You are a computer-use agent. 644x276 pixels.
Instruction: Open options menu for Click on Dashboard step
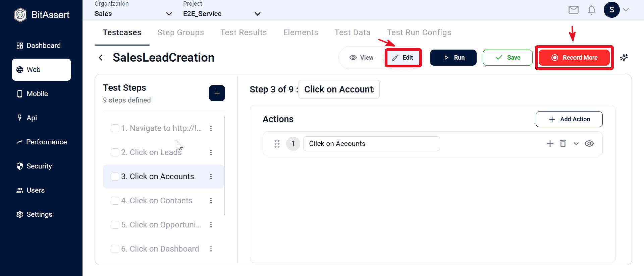pyautogui.click(x=211, y=249)
